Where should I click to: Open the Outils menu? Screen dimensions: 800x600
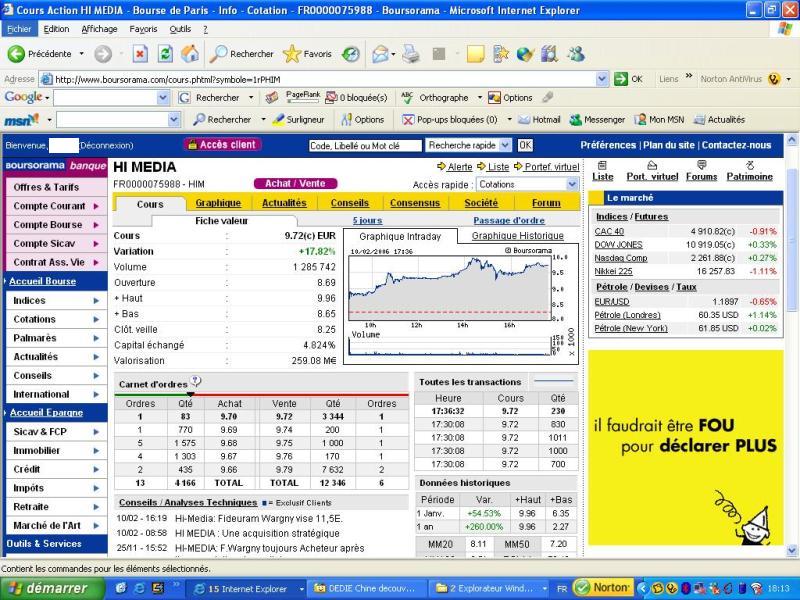(180, 29)
